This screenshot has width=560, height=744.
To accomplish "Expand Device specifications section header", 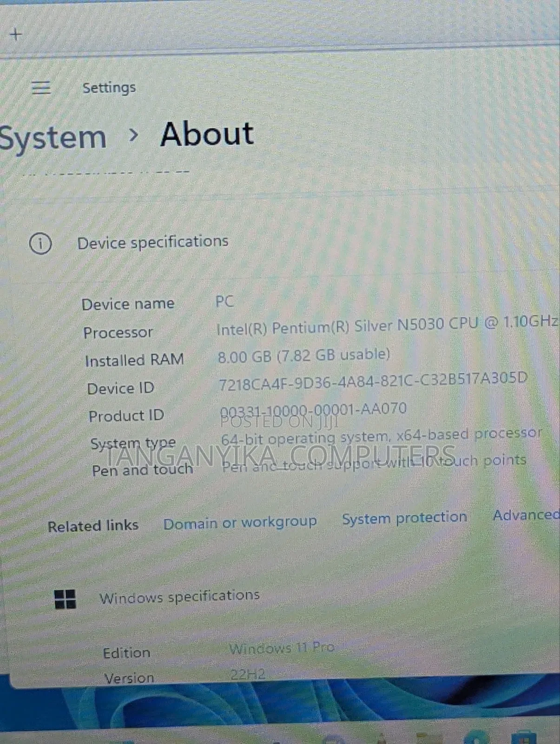I will point(152,242).
